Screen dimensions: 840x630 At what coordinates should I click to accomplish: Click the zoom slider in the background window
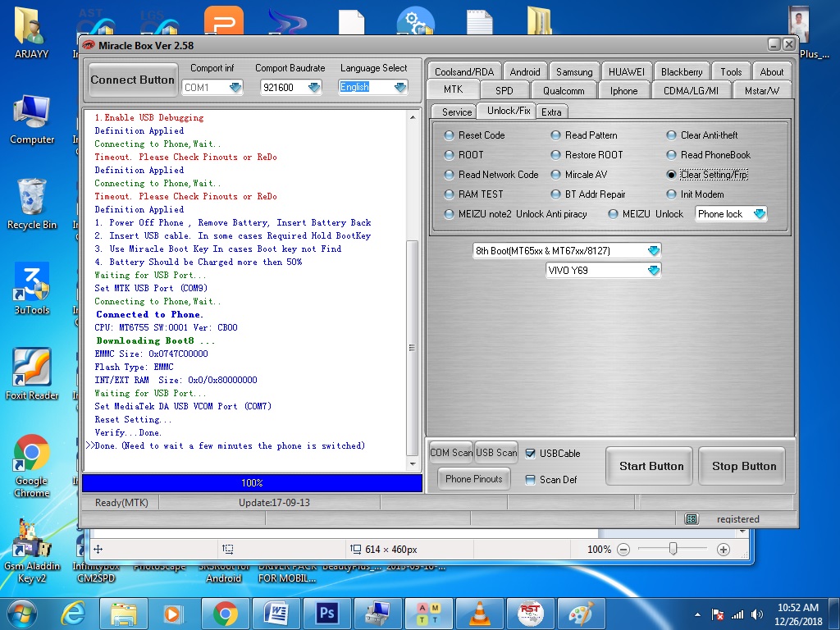coord(673,549)
